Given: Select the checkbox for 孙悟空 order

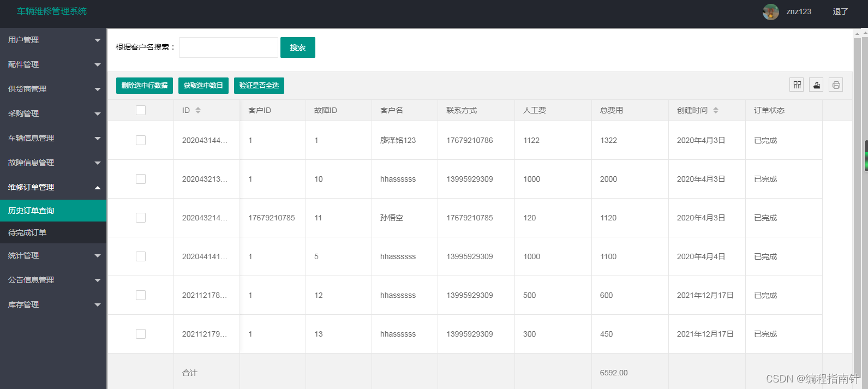Looking at the screenshot, I should tap(141, 218).
